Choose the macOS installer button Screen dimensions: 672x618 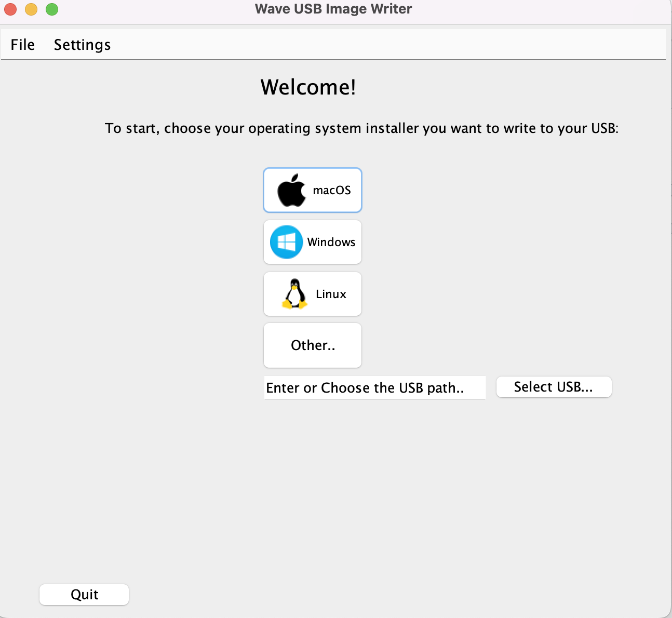tap(313, 190)
